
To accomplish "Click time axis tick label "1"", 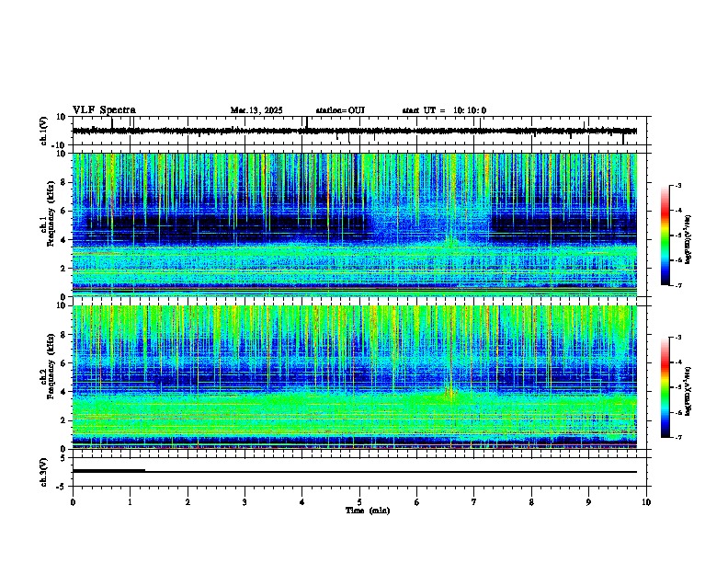I will click(x=130, y=502).
